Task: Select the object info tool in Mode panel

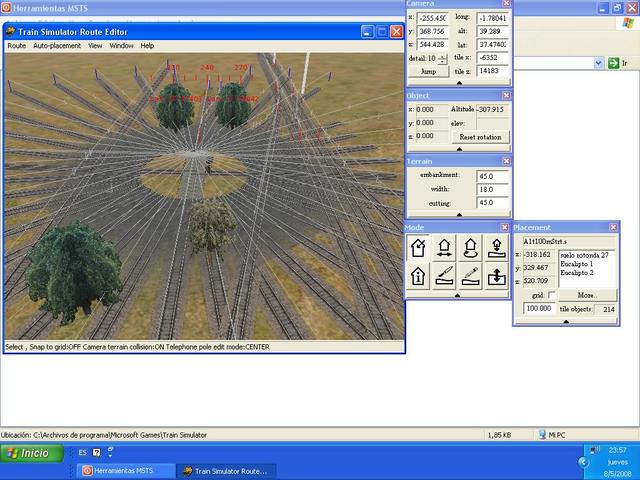Action: [418, 276]
